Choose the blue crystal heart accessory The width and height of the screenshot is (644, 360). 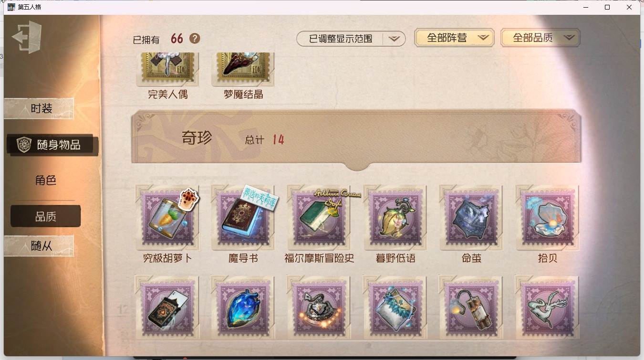pyautogui.click(x=243, y=308)
